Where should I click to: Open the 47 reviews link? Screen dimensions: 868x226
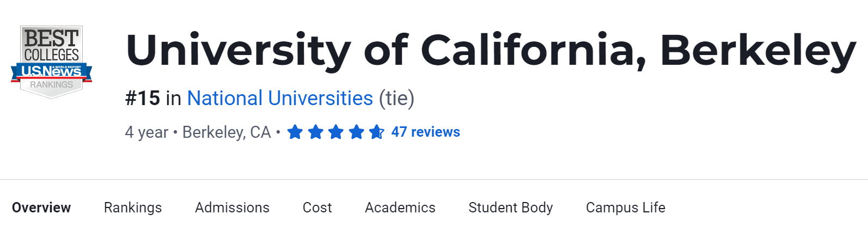[425, 132]
